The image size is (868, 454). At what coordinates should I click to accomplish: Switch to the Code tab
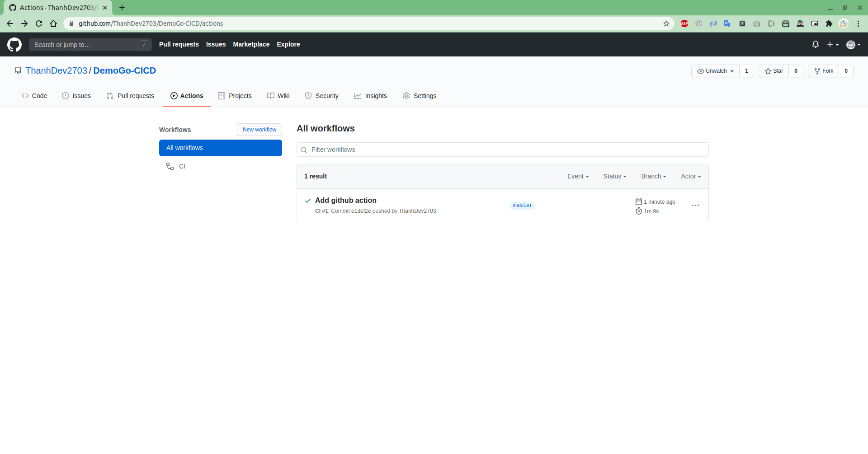[x=34, y=96]
